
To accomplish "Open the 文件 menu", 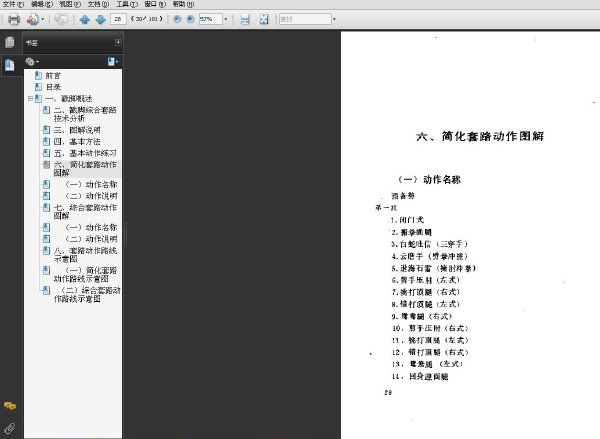I will coord(13,4).
